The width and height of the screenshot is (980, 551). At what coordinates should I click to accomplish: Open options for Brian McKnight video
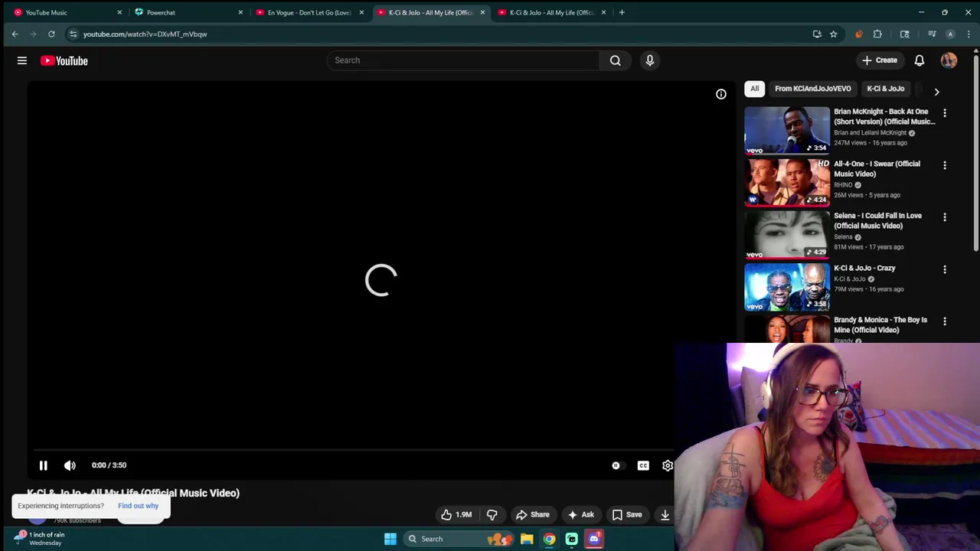click(945, 113)
